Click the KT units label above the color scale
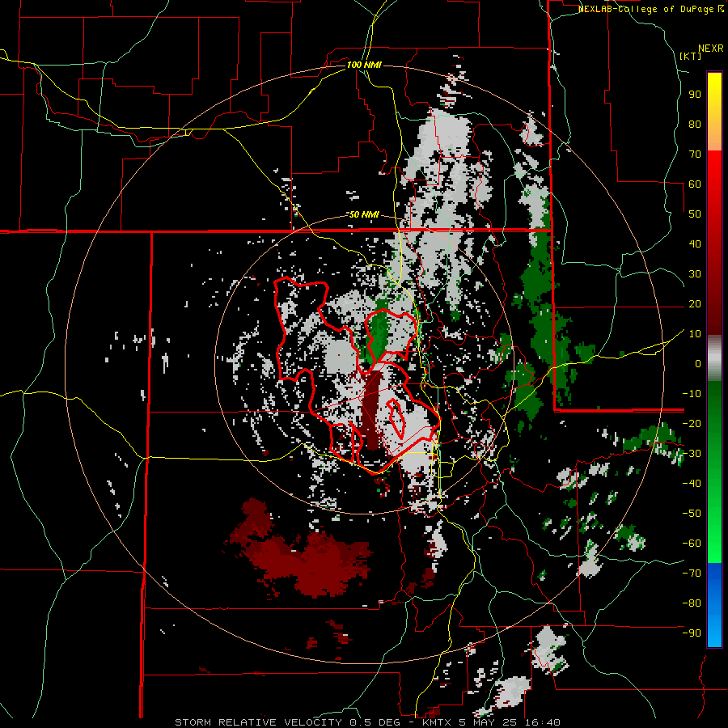This screenshot has width=728, height=728. click(x=691, y=56)
